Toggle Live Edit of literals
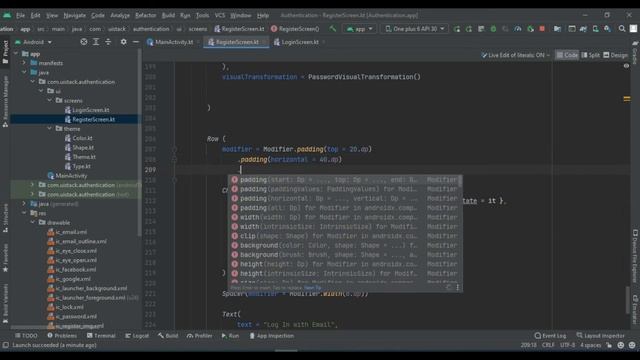Screen dimensions: 640x360 tap(515, 55)
